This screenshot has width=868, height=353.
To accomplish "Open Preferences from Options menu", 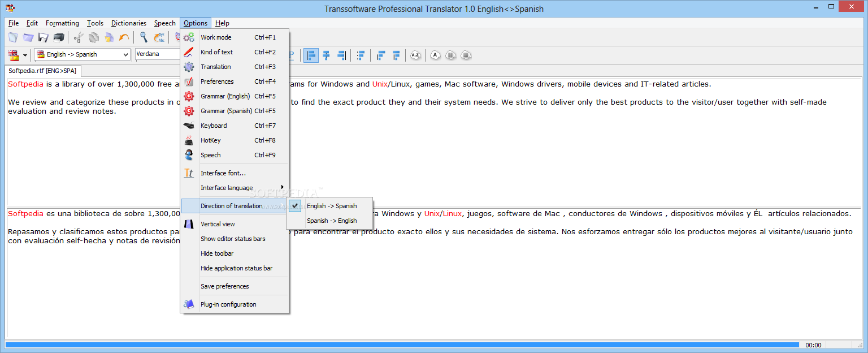I will click(x=235, y=81).
